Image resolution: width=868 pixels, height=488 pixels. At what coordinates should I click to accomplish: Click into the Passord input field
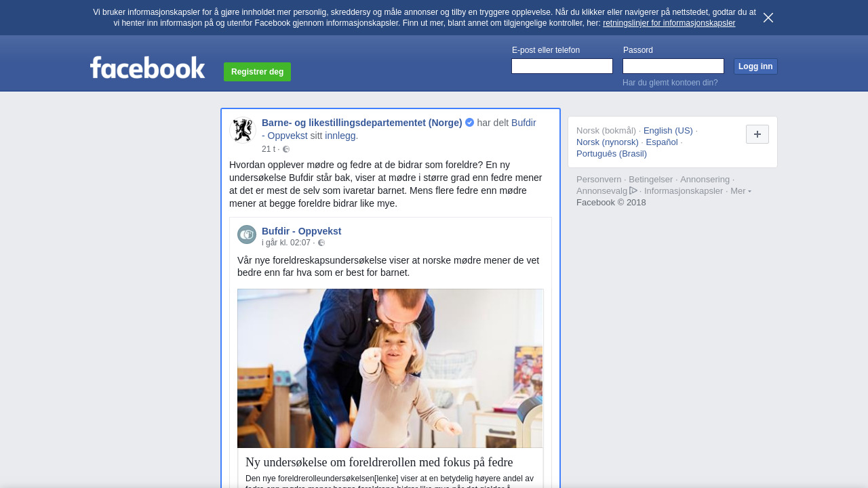tap(673, 66)
